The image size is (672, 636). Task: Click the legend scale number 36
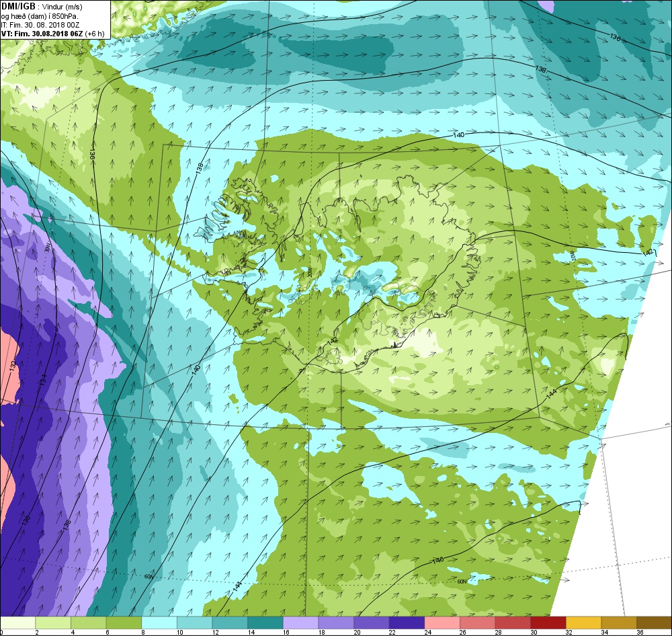click(640, 632)
